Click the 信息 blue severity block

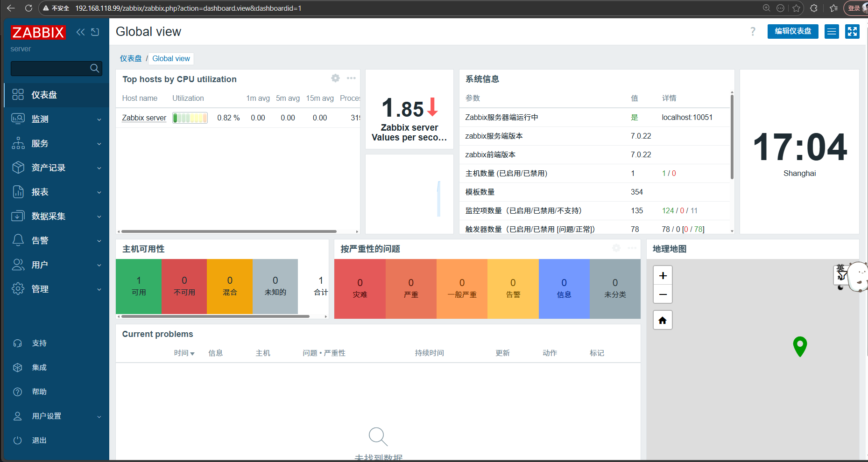[x=564, y=289]
